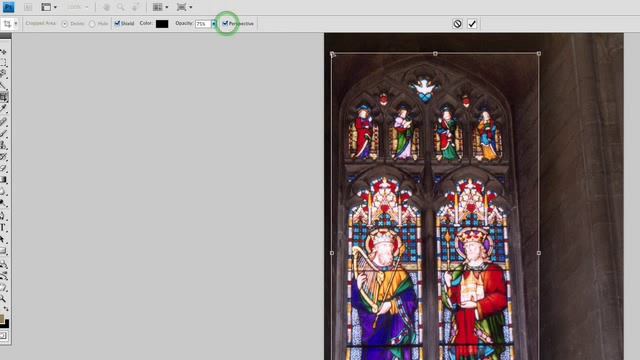This screenshot has width=640, height=360.
Task: Click the top-center crop handle
Action: click(435, 53)
